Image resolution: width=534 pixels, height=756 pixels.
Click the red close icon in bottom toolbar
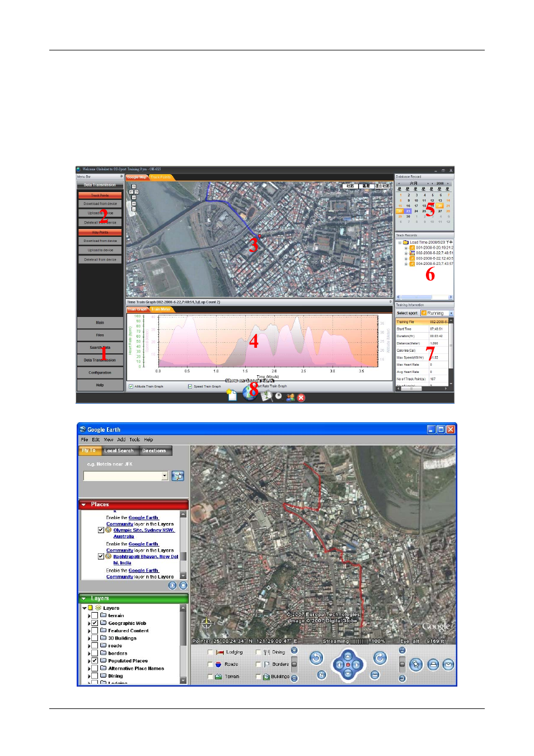(301, 398)
